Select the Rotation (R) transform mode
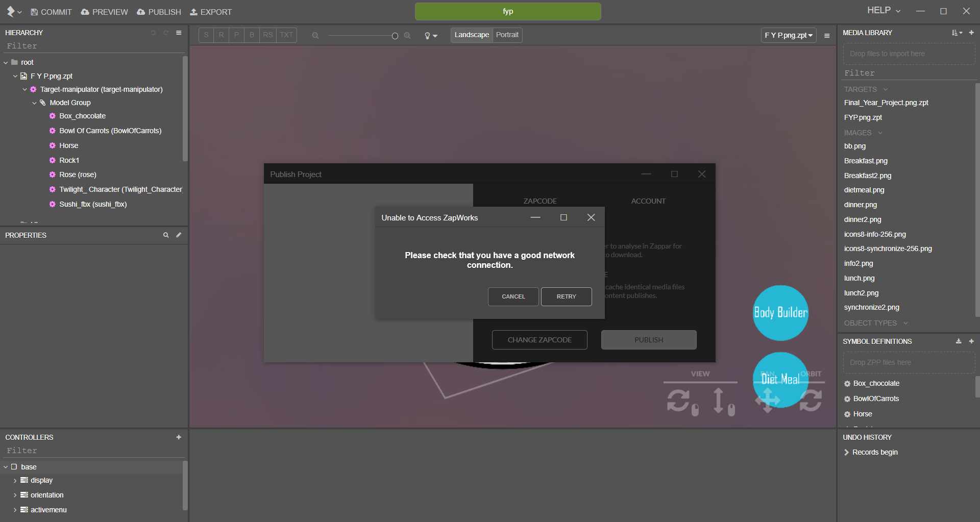Image resolution: width=980 pixels, height=522 pixels. 222,35
